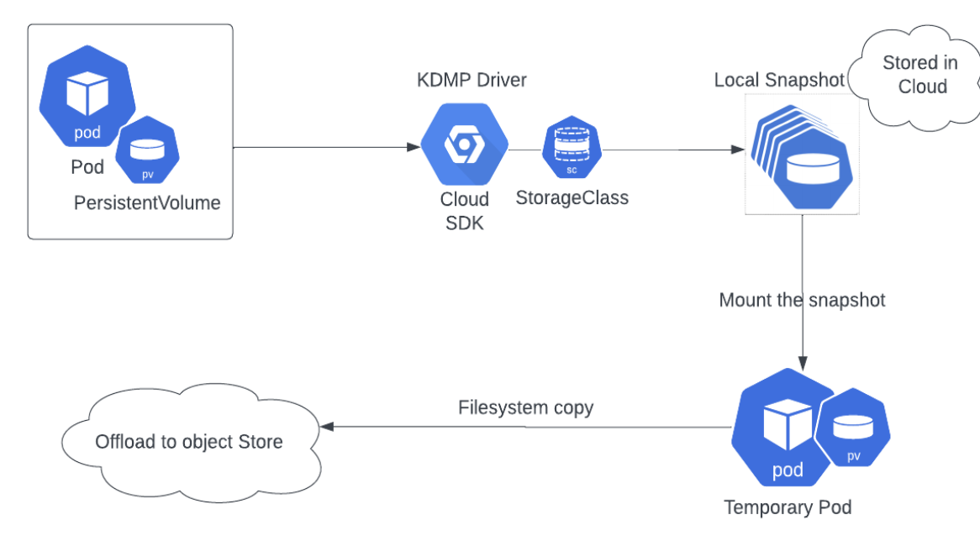Select the 'KDMP Driver' text label
The height and width of the screenshot is (541, 980).
coord(472,81)
